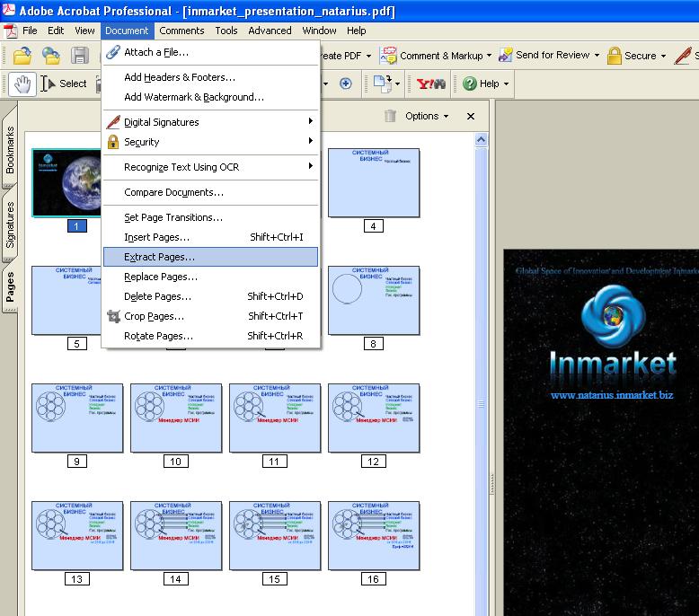
Task: Select page 9 thumbnail
Action: pos(77,418)
